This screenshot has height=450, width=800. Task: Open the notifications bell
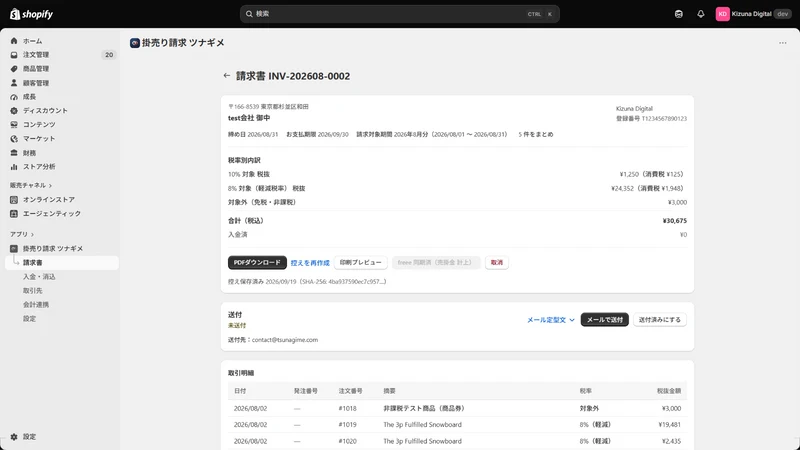pos(701,14)
